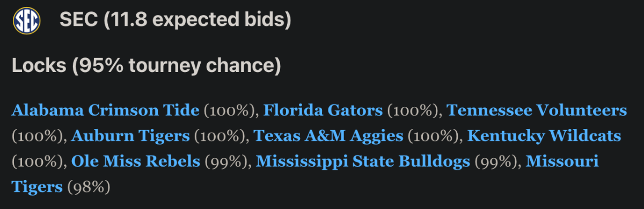Click the 99% after Mississippi State Bulldogs
644x209 pixels.
[x=495, y=161]
